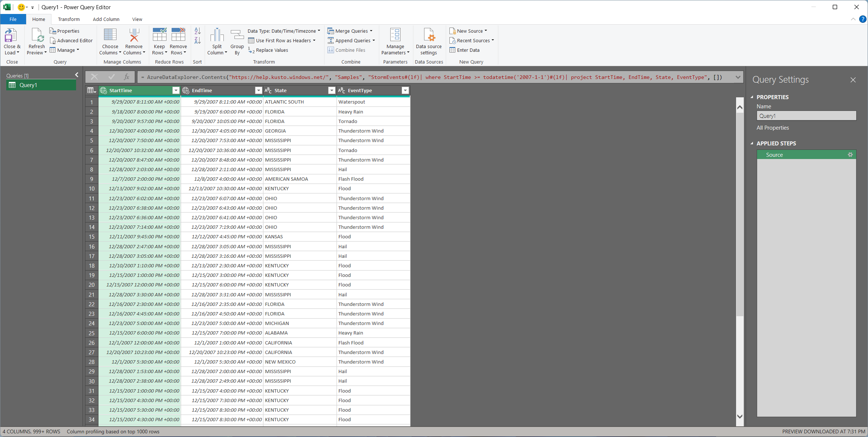Click the Split Column icon
Image resolution: width=868 pixels, height=437 pixels.
point(217,35)
